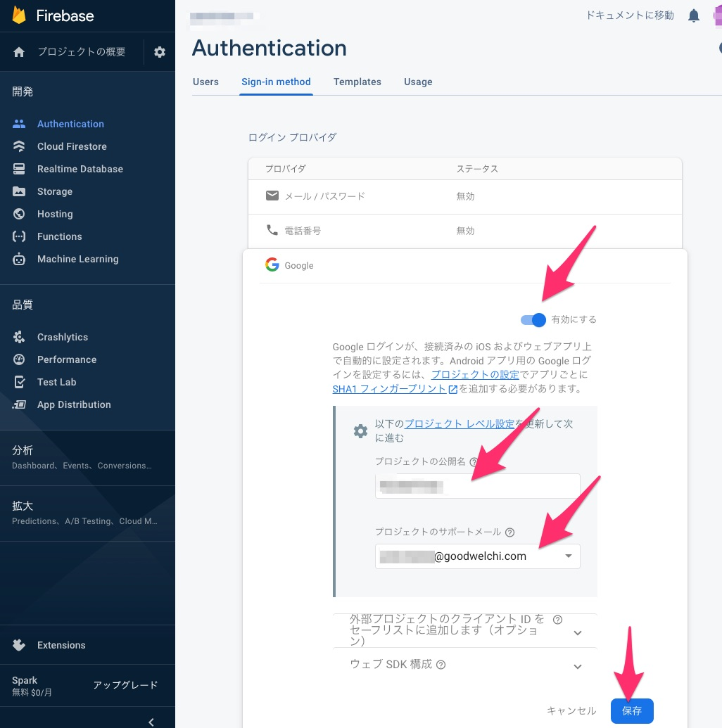Click the キャンセル button
Viewport: 722px width, 728px height.
point(571,711)
